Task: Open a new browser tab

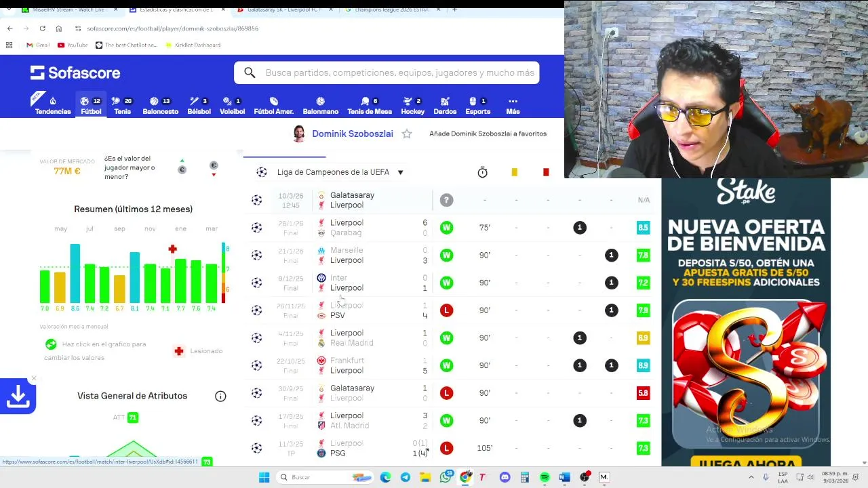Action: pos(454,9)
